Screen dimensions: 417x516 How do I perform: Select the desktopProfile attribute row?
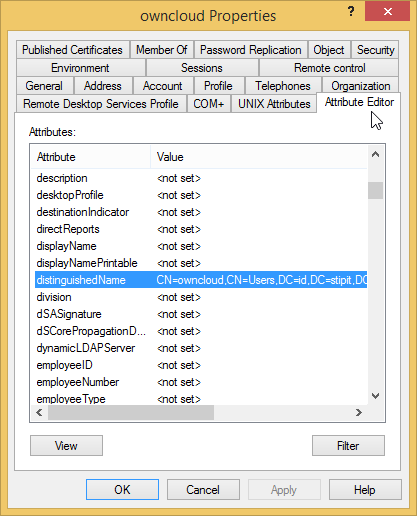click(201, 195)
